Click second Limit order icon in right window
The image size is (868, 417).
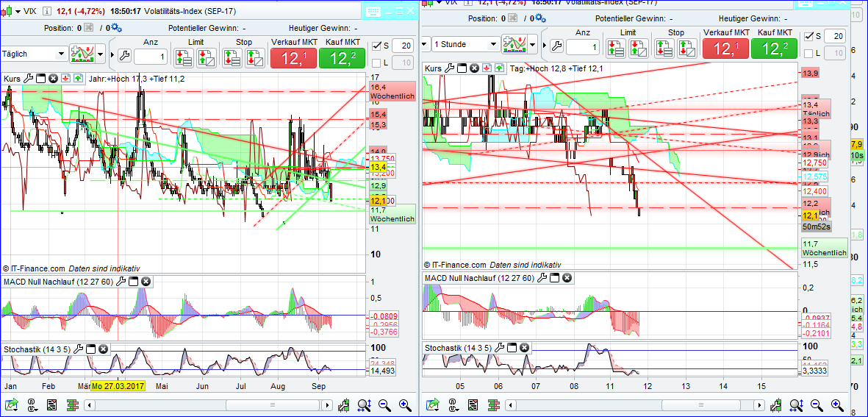point(638,48)
